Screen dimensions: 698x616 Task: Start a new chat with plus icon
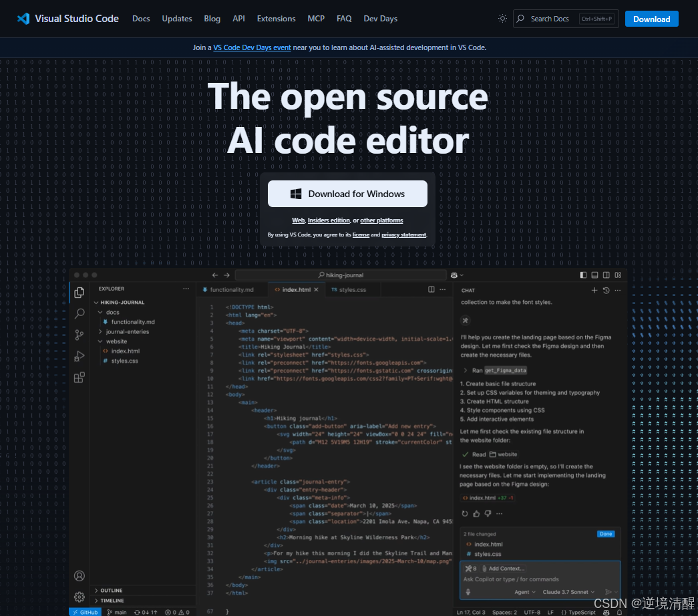pyautogui.click(x=594, y=291)
